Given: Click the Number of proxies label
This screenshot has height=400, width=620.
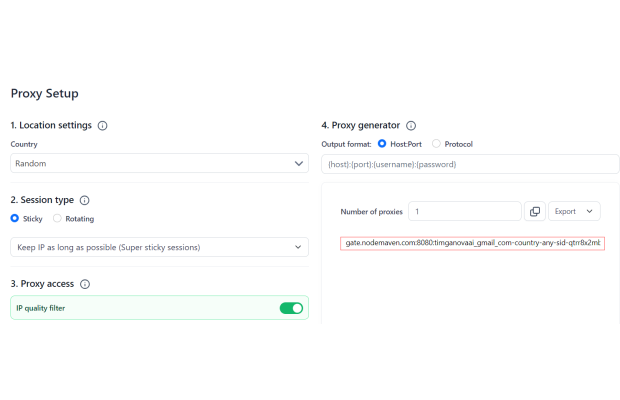Looking at the screenshot, I should coord(373,212).
